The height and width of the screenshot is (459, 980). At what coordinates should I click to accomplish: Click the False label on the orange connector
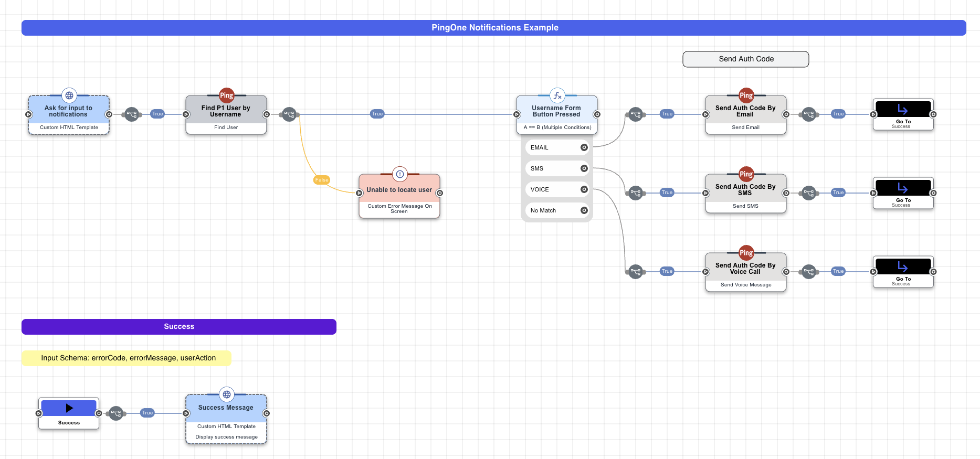[x=321, y=180]
